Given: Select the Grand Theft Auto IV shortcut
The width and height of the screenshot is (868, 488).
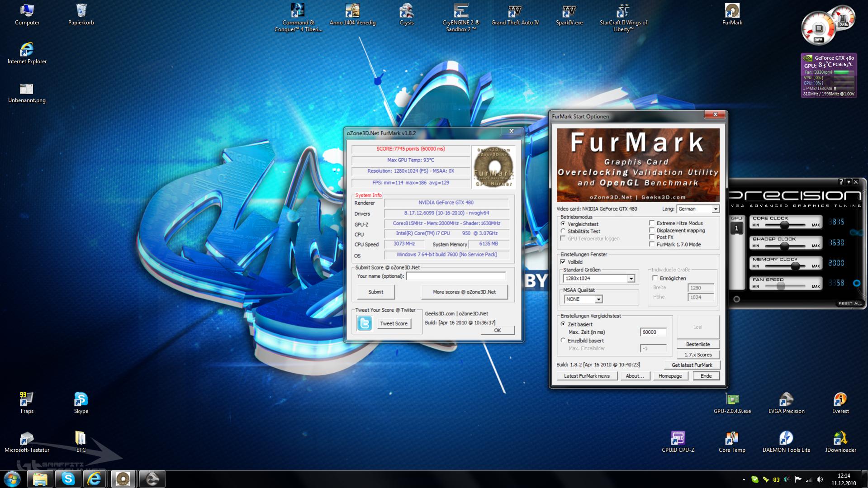Looking at the screenshot, I should 515,14.
